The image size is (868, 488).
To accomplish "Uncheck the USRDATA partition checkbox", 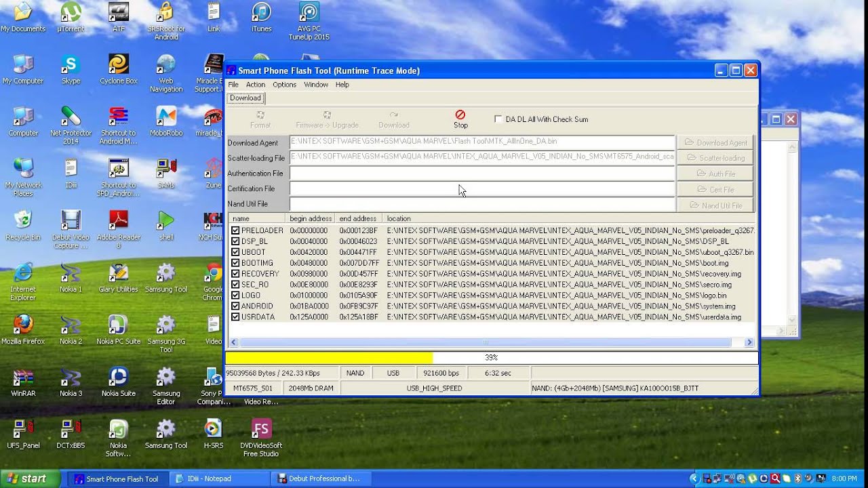I will (x=235, y=317).
